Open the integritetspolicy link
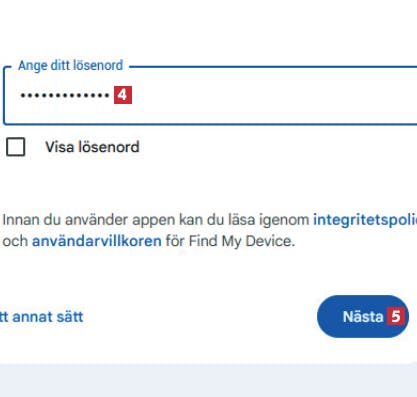417x397 pixels. pos(365,220)
